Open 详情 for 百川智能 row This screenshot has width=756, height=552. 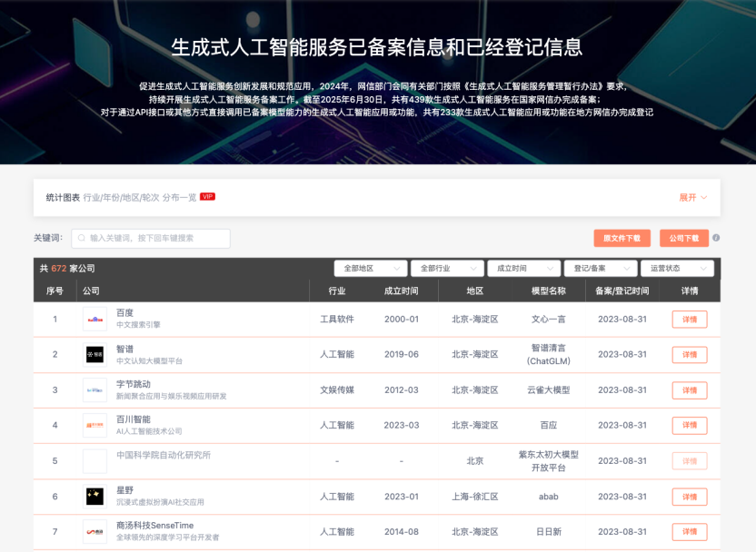pos(690,425)
